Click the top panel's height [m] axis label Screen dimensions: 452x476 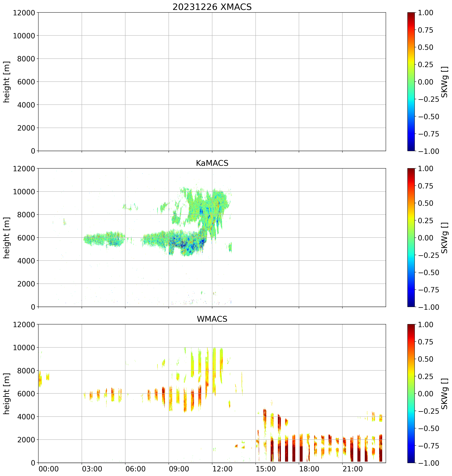[x=7, y=82]
